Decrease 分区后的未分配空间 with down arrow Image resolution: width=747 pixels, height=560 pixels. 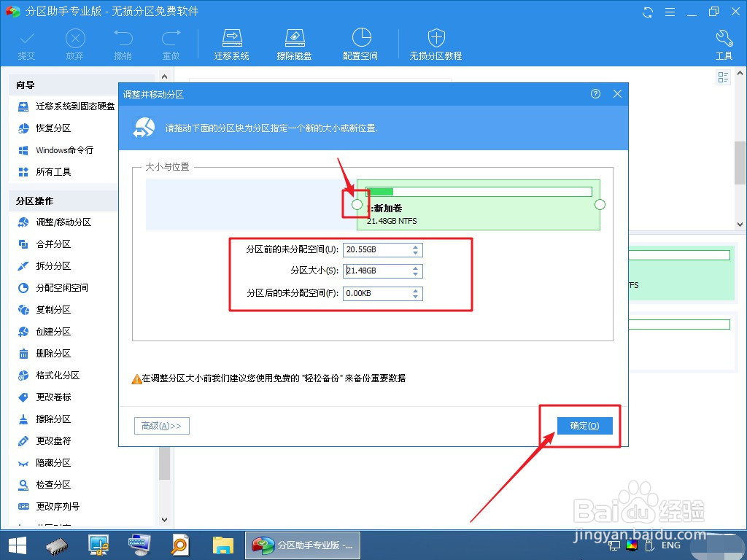[415, 297]
